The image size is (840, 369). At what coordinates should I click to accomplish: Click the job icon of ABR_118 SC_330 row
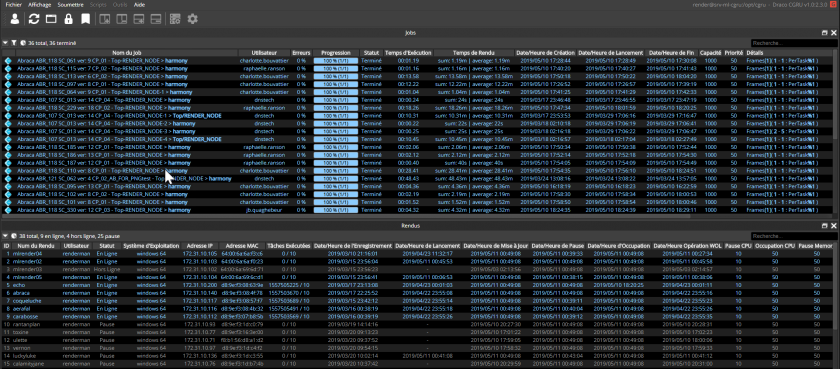[x=8, y=210]
